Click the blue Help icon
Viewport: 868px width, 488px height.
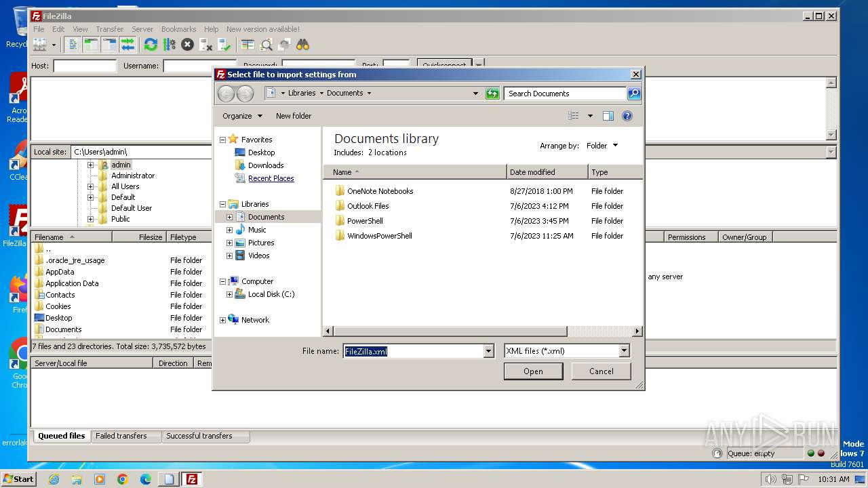click(x=627, y=116)
